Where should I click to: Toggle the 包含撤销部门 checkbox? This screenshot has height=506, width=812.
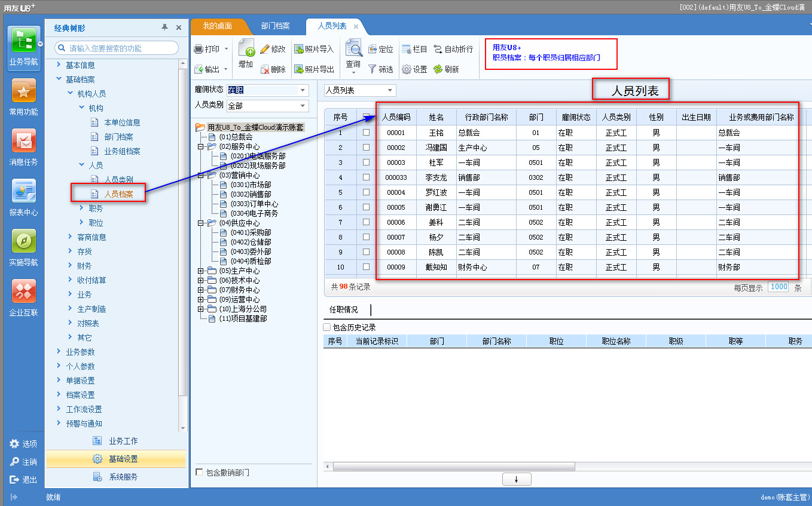(200, 473)
